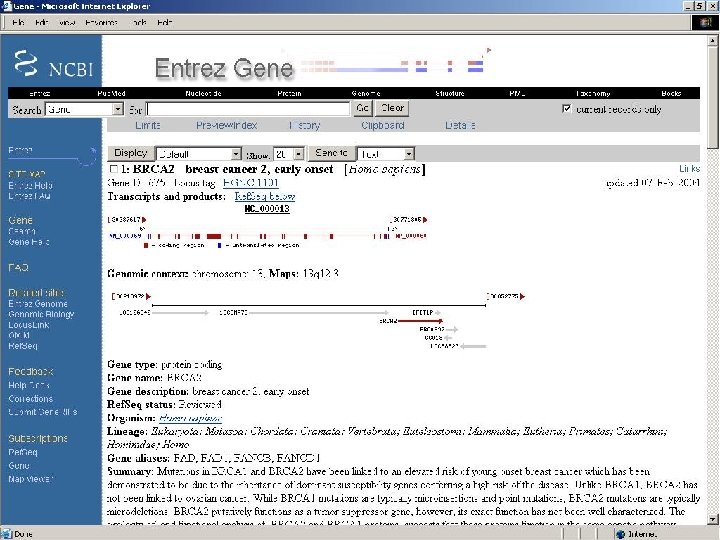Open the History link

[304, 125]
